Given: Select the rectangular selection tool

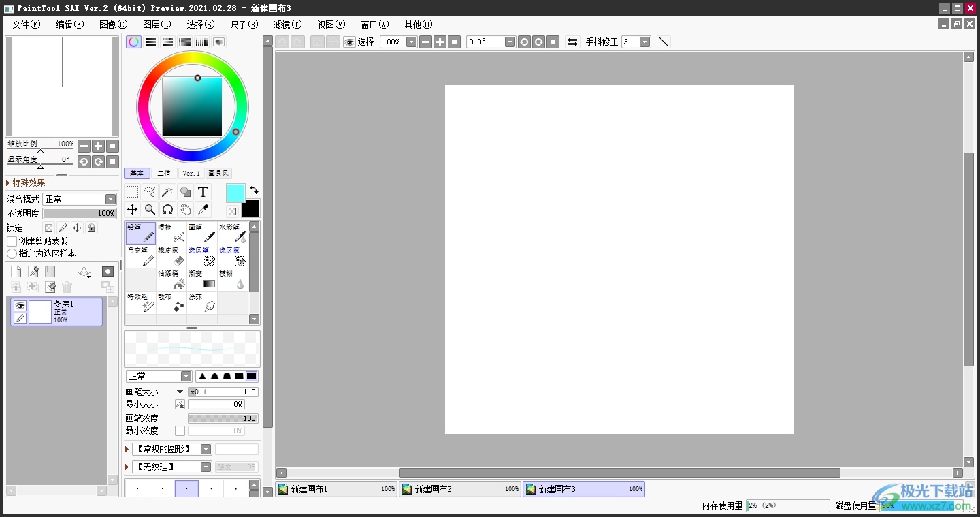Looking at the screenshot, I should coord(133,192).
